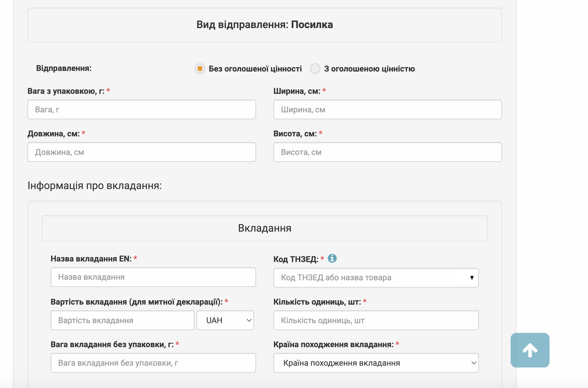Focus the Ширина, см input field
Image resolution: width=588 pixels, height=388 pixels.
coord(387,109)
